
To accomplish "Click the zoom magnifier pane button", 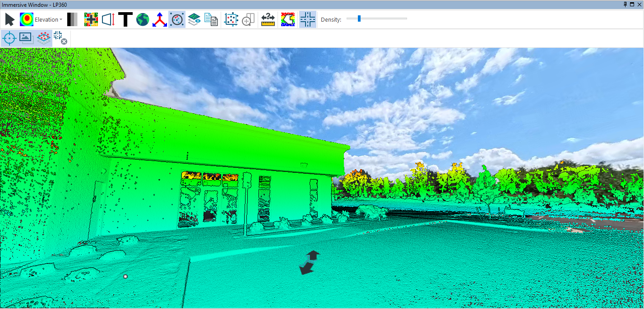I will pos(248,19).
